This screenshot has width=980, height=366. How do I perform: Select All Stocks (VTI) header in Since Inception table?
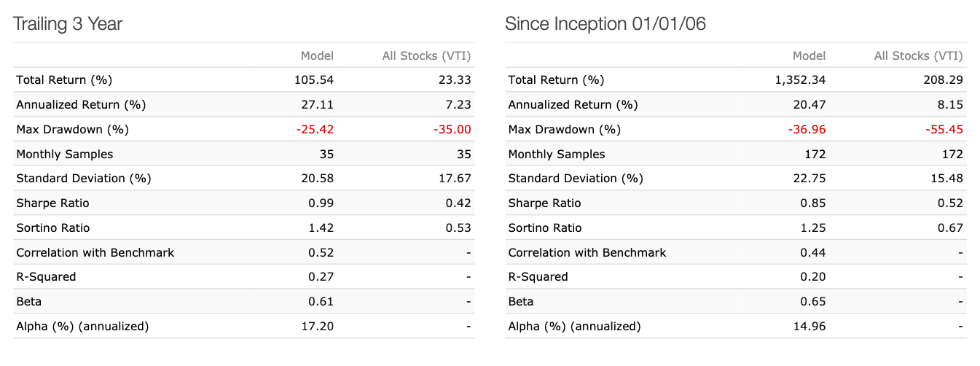click(918, 56)
